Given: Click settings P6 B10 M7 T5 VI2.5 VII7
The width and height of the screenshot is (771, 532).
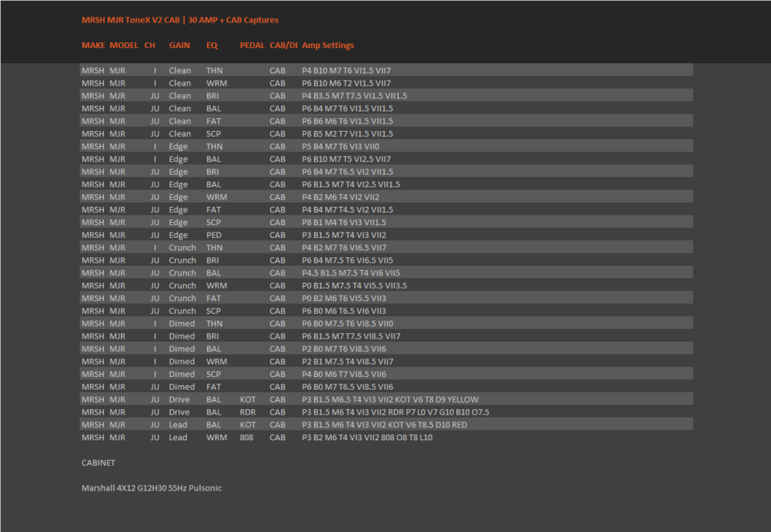Looking at the screenshot, I should pos(346,160).
